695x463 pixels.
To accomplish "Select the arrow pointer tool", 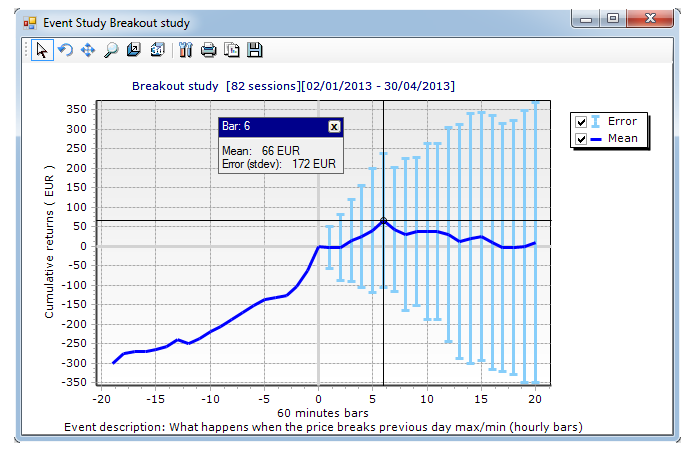I will click(x=43, y=50).
